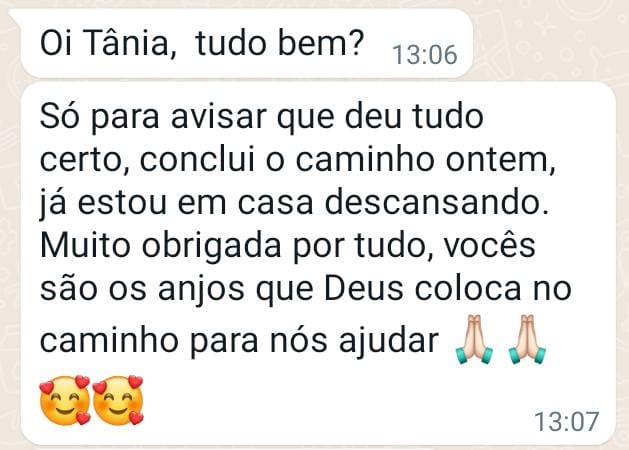629x450 pixels.
Task: Click the first praying hands emoji
Action: [x=474, y=340]
